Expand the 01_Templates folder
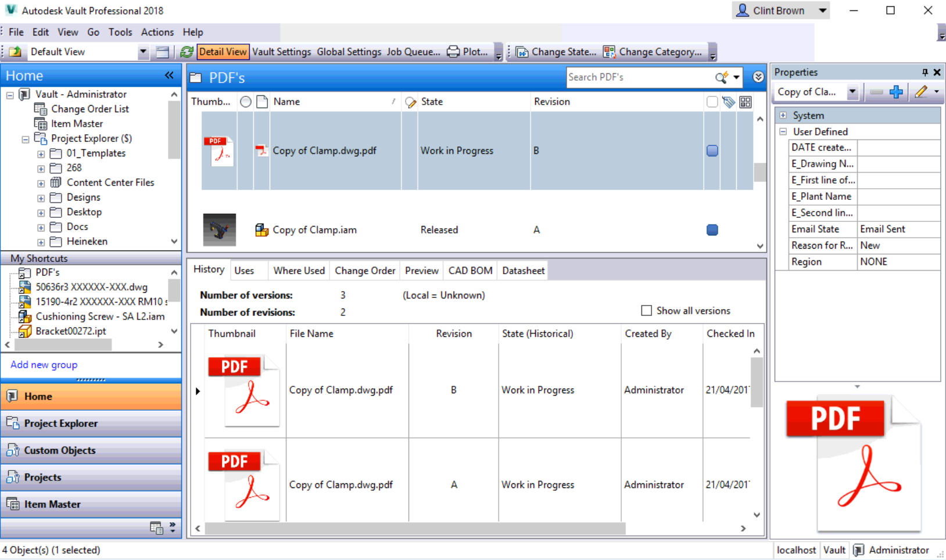946x560 pixels. tap(41, 154)
